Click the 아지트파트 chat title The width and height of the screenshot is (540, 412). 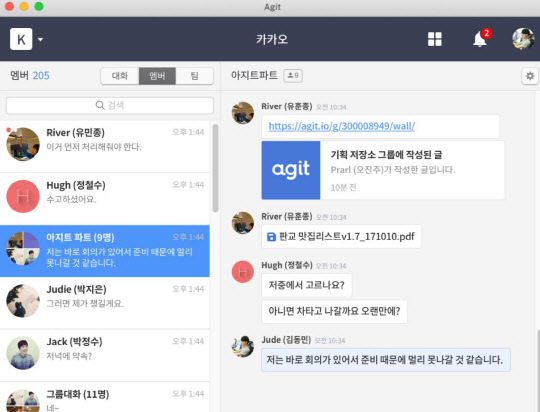(254, 75)
